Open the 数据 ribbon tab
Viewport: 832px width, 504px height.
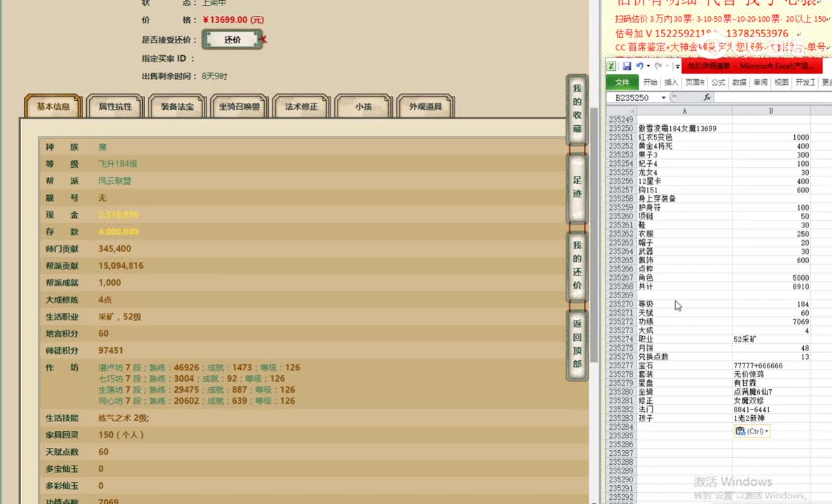pos(739,82)
